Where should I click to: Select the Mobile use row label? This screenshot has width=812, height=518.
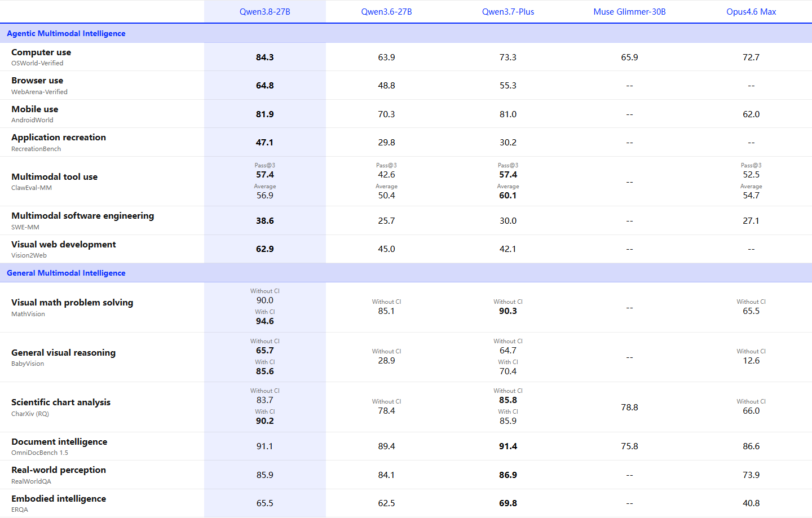pyautogui.click(x=35, y=109)
